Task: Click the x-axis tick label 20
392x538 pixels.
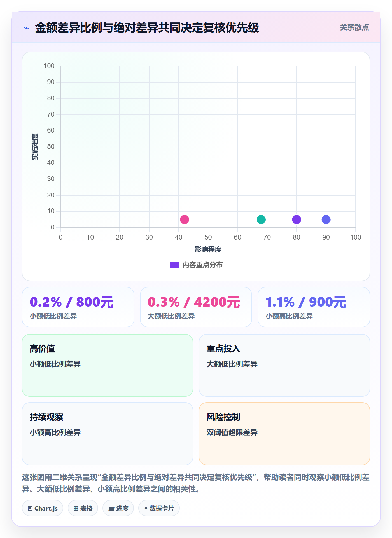Action: 120,237
